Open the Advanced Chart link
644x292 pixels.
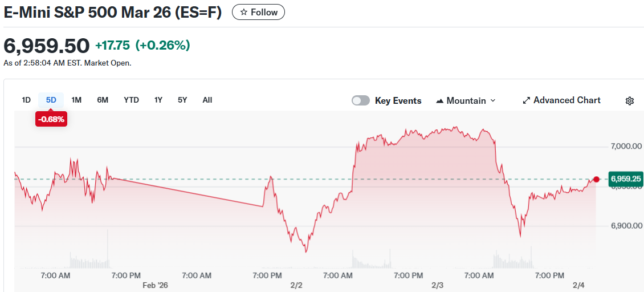(566, 100)
